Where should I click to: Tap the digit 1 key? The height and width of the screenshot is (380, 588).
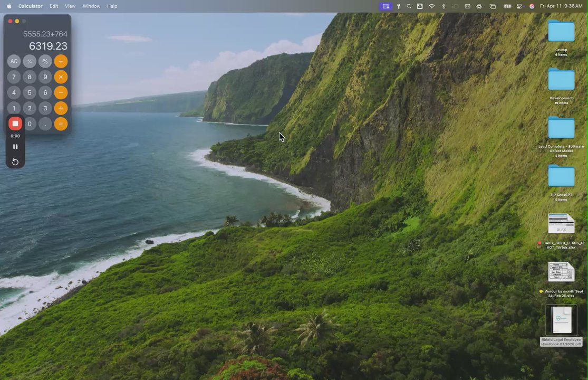click(x=14, y=108)
